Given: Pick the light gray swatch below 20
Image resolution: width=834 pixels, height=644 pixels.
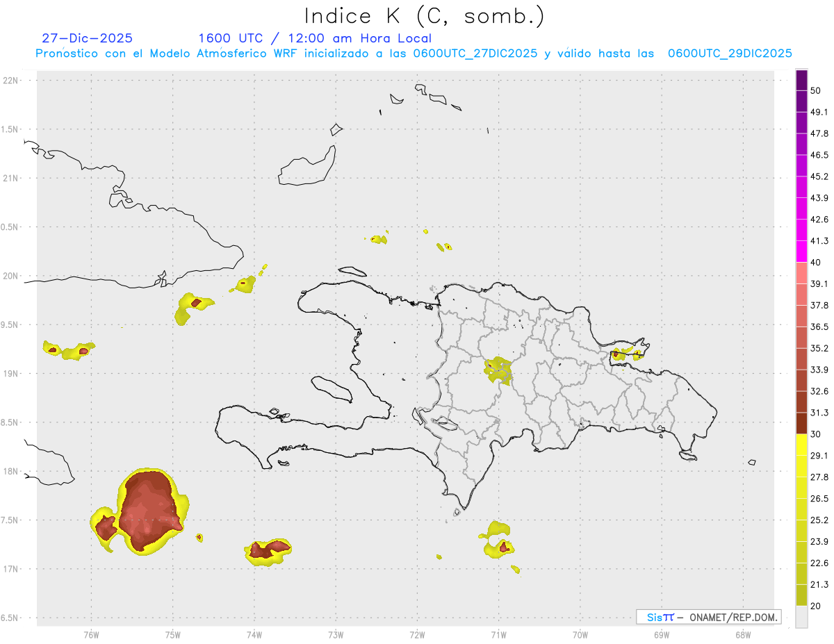Looking at the screenshot, I should [x=801, y=617].
